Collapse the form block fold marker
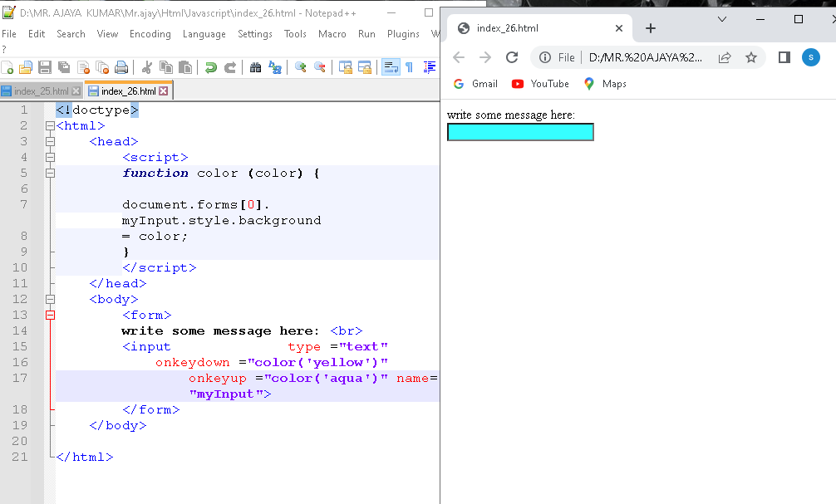The height and width of the screenshot is (504, 836). (50, 316)
